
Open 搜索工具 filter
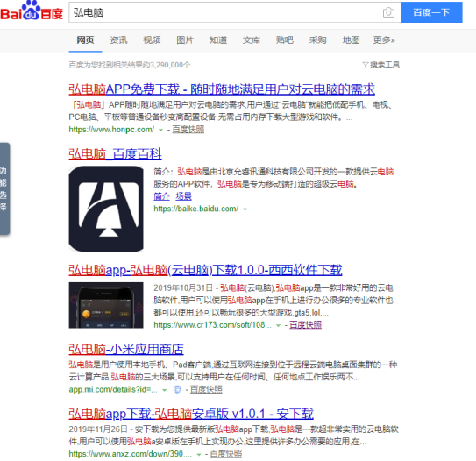click(381, 65)
